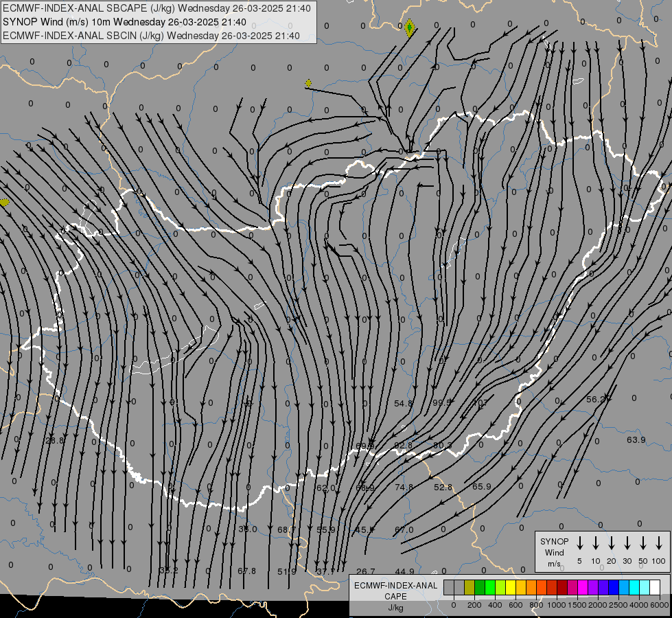Image resolution: width=672 pixels, height=618 pixels.
Task: Click the 2500 tick label in CAPE legend
Action: (x=618, y=605)
